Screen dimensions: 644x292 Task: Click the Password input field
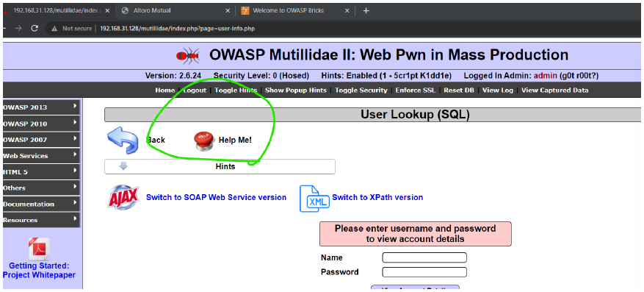tap(424, 272)
